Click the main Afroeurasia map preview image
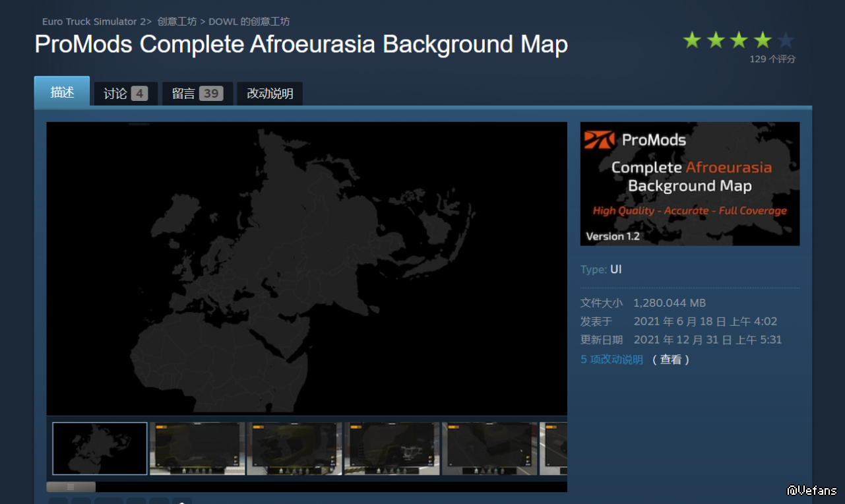Viewport: 845px width, 504px height. (307, 268)
